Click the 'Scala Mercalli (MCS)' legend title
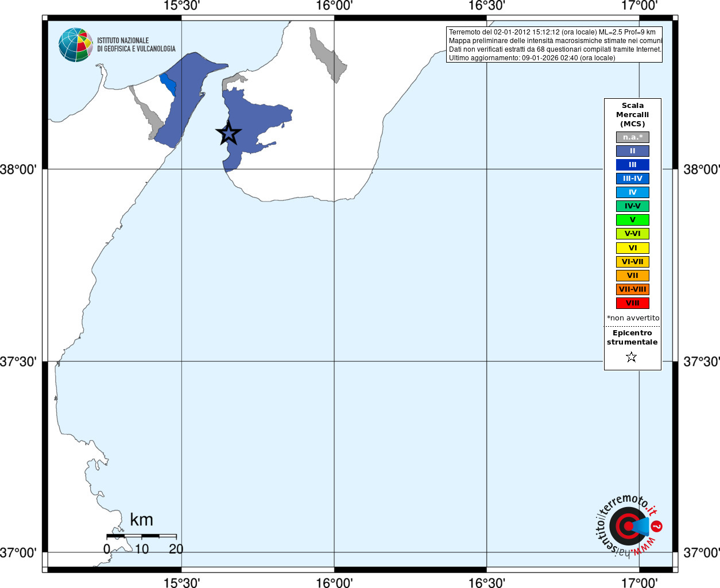This screenshot has height=588, width=720. [633, 115]
